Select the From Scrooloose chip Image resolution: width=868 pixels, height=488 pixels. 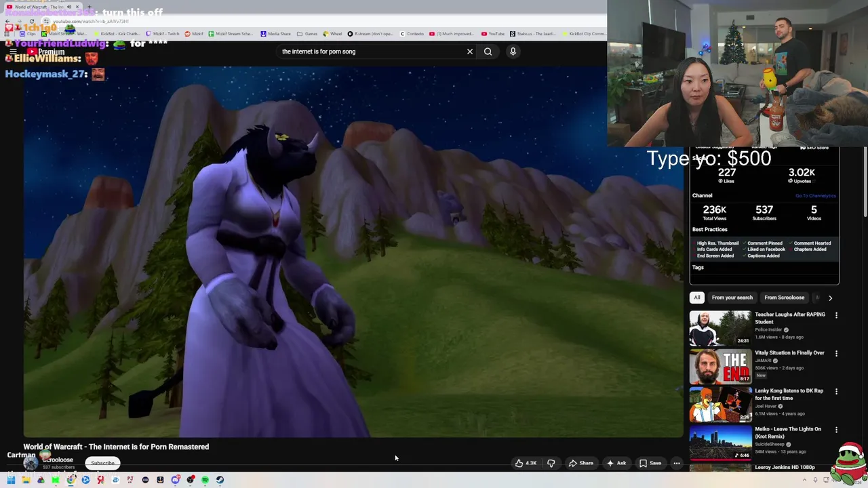tap(785, 298)
